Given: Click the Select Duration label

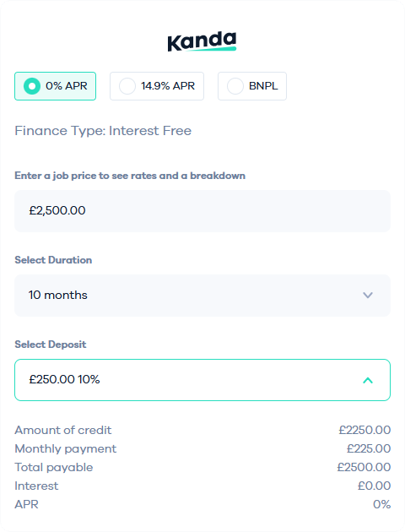Looking at the screenshot, I should coord(53,260).
